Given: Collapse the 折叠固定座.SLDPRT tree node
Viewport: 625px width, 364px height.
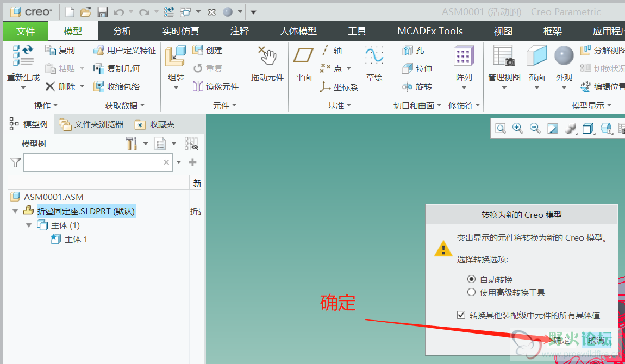Looking at the screenshot, I should 15,211.
